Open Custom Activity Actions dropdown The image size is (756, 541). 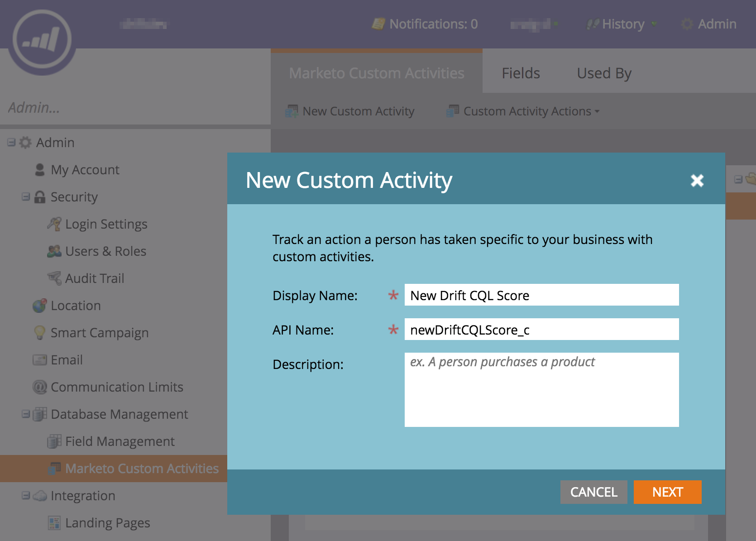point(523,111)
